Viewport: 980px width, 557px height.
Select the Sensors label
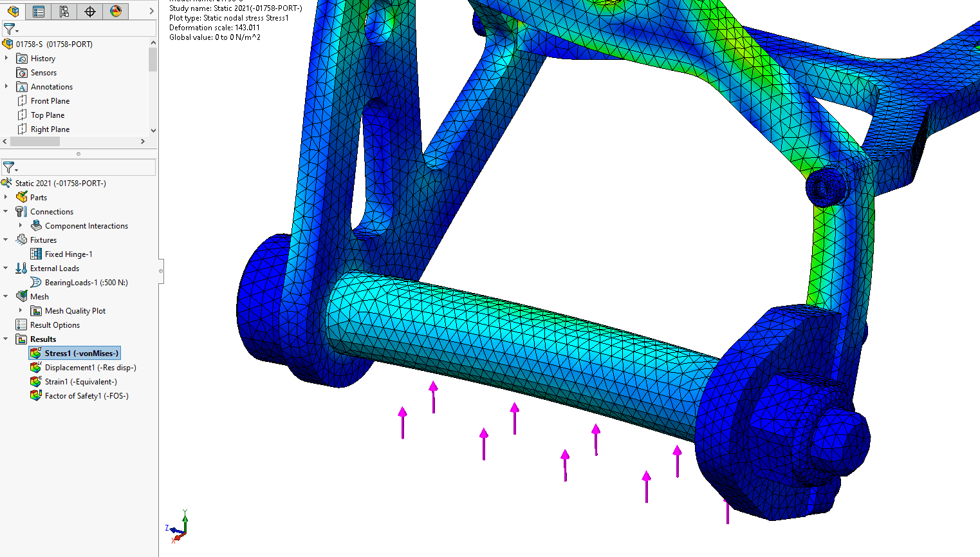click(44, 73)
